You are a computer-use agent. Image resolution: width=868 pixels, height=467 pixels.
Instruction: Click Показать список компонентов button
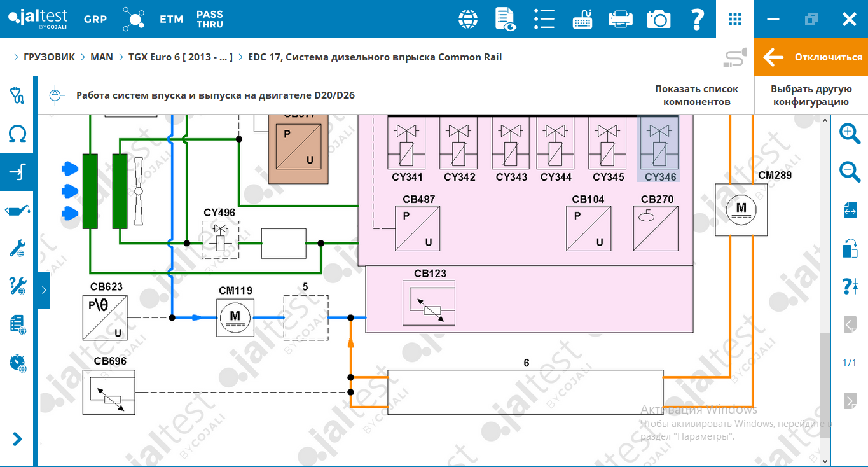point(697,95)
